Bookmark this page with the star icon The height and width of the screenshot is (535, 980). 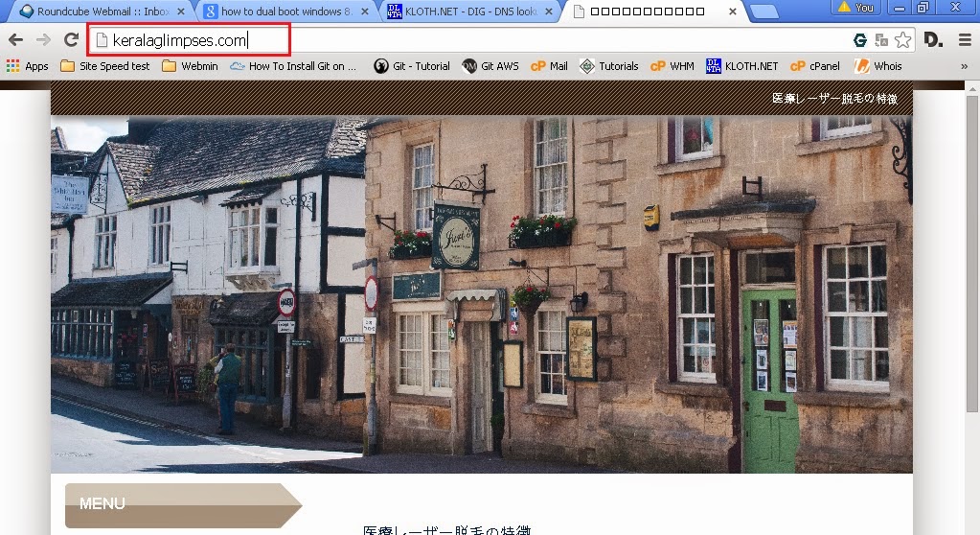point(902,40)
